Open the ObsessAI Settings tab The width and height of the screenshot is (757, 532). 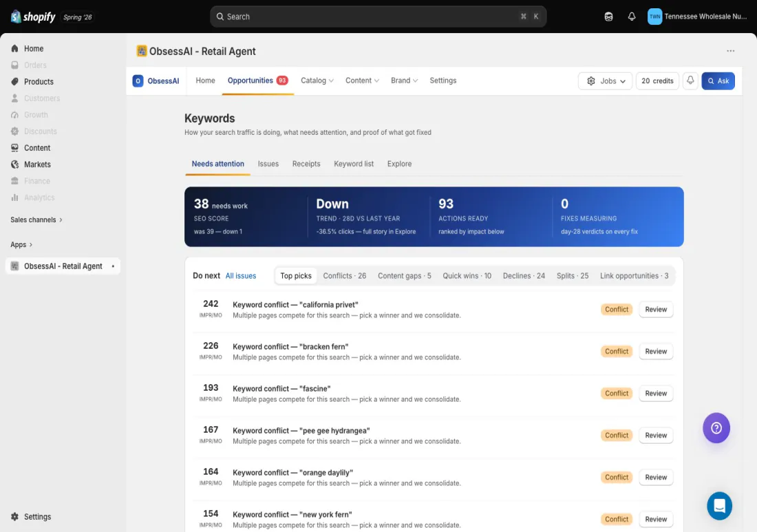tap(443, 81)
